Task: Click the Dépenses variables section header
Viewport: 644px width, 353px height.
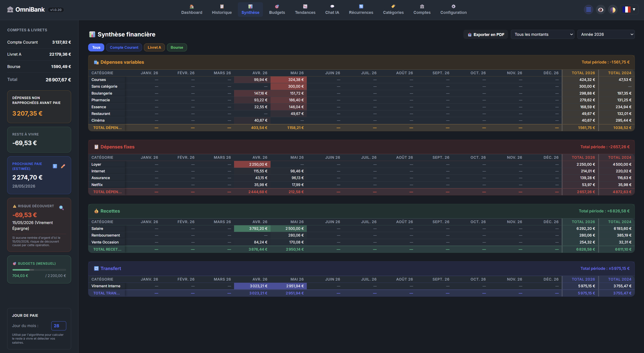Action: click(x=361, y=62)
